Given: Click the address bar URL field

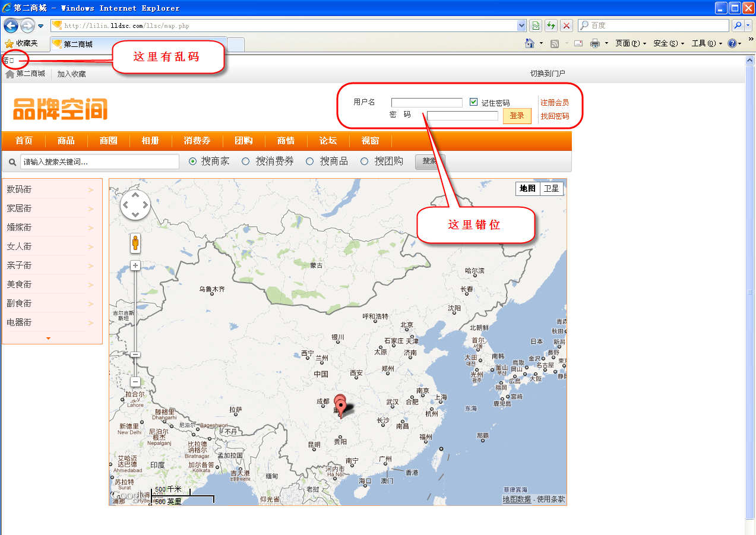Looking at the screenshot, I should (x=284, y=26).
